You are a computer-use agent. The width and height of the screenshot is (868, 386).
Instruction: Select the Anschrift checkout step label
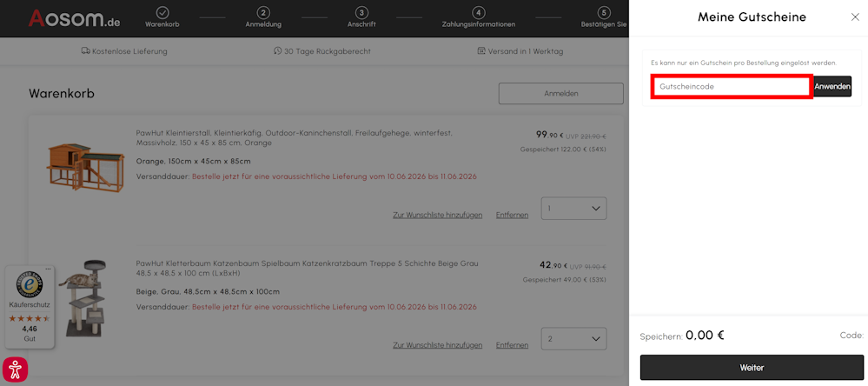click(361, 24)
